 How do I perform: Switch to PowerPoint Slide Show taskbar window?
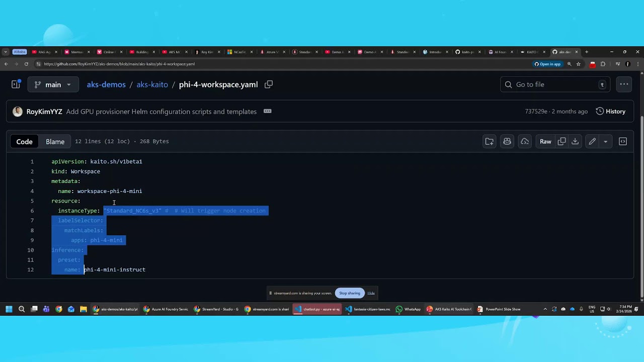pyautogui.click(x=499, y=309)
